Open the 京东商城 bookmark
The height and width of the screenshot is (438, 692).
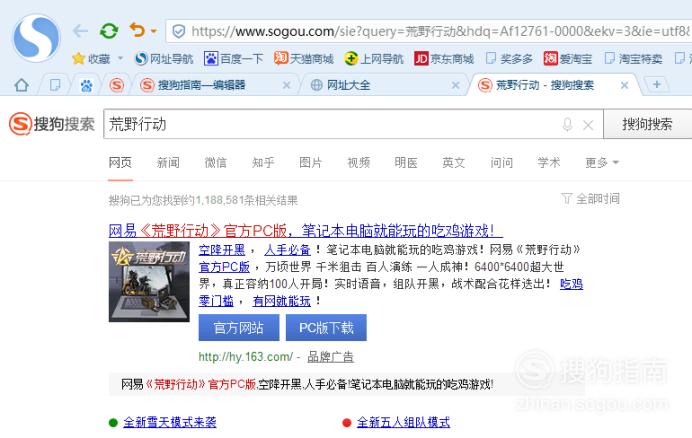[x=444, y=58]
